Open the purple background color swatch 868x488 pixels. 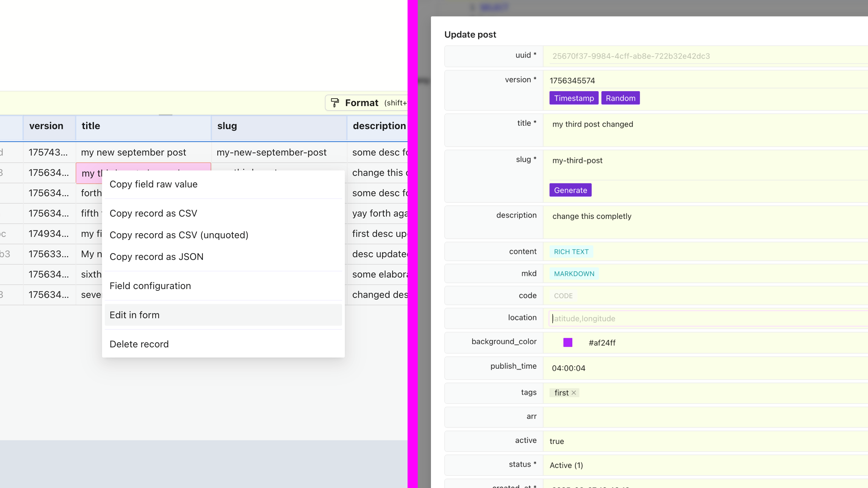568,343
